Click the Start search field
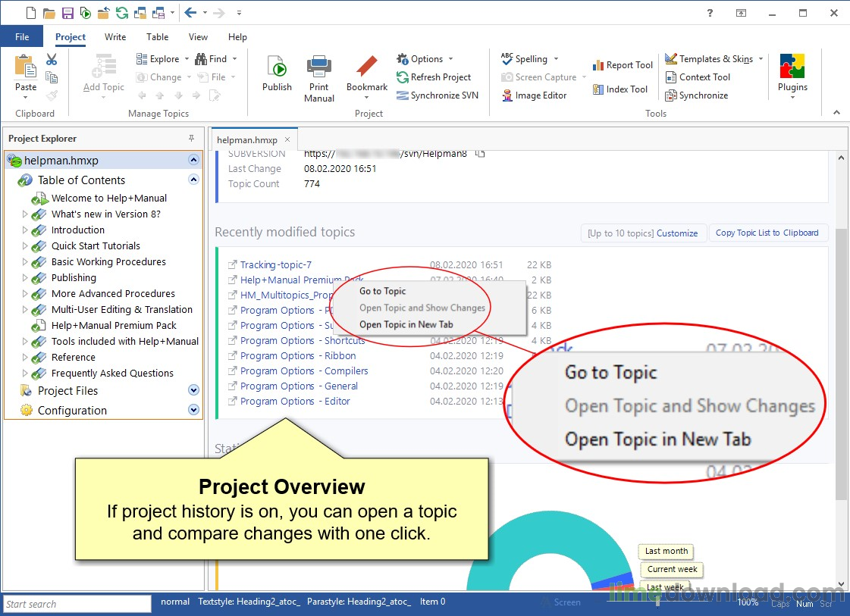This screenshot has width=850, height=616. tap(77, 604)
